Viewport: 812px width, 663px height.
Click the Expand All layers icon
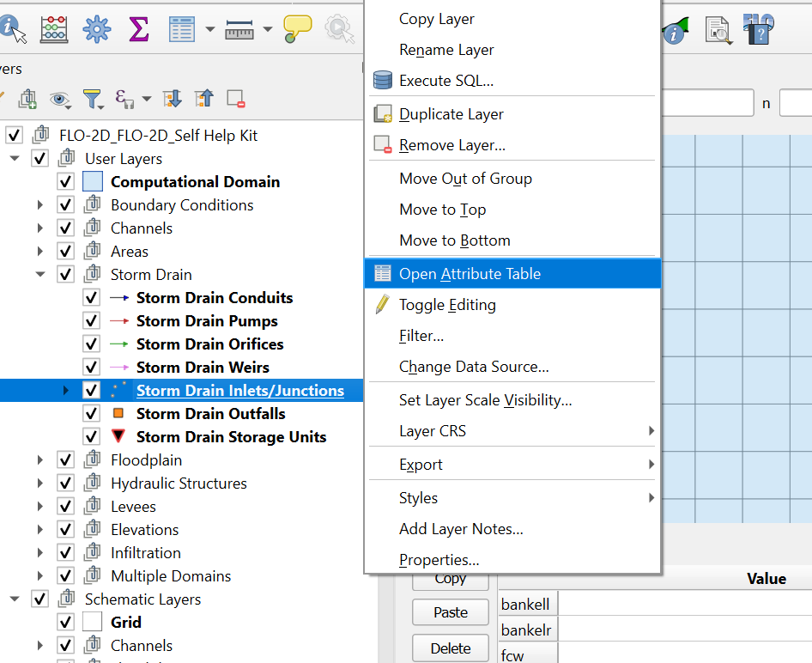point(173,99)
